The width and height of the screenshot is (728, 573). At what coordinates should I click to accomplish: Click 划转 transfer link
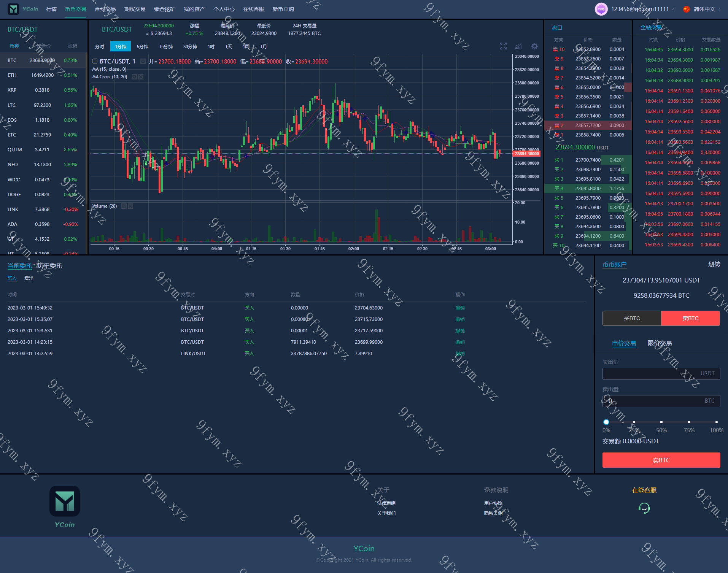[714, 264]
